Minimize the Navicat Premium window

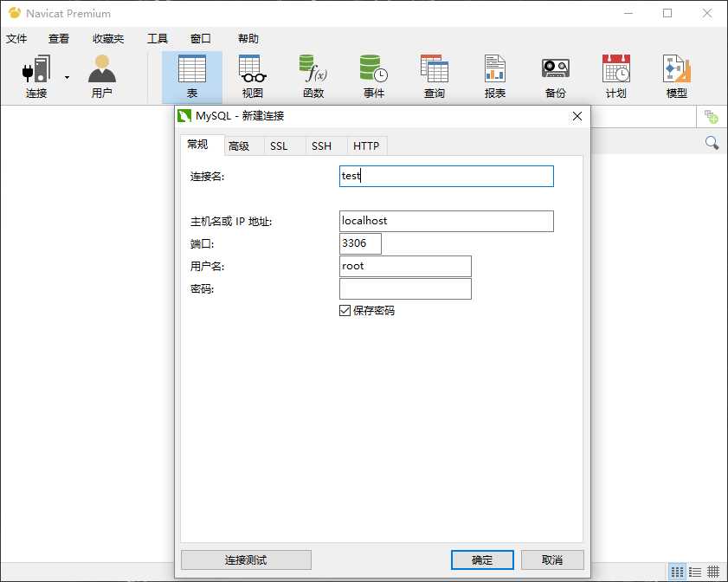[628, 13]
